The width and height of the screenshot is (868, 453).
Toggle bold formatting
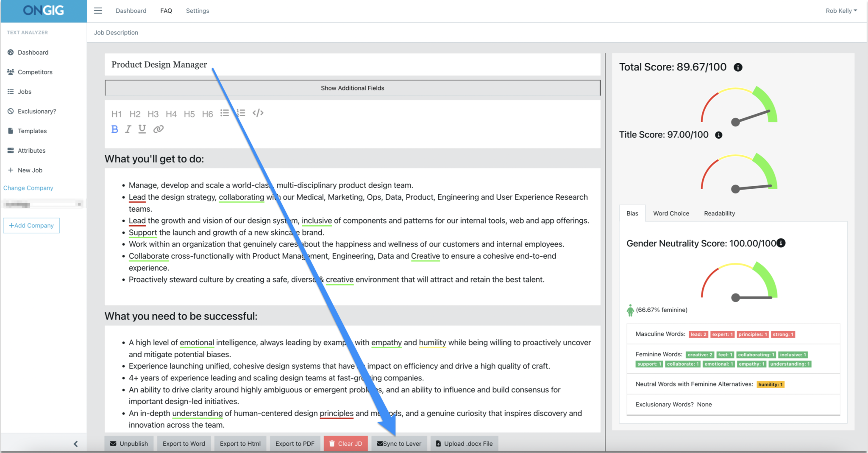point(114,129)
